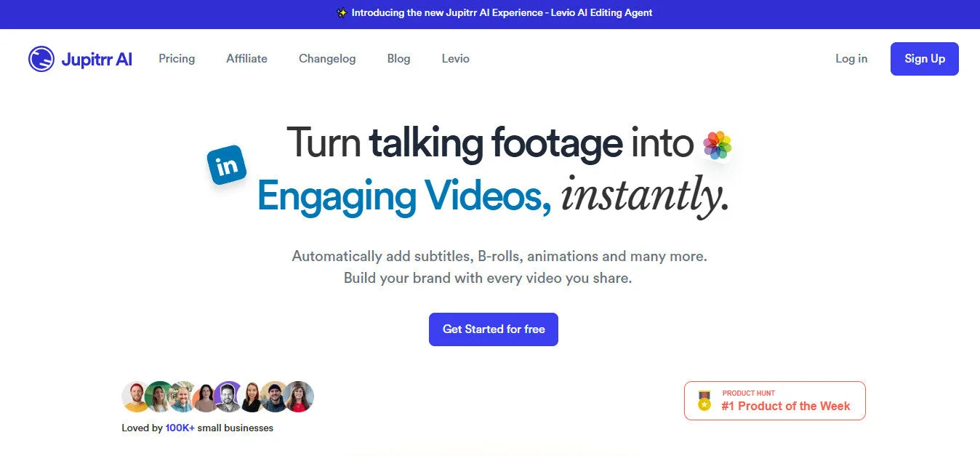The image size is (980, 456).
Task: Open the Pricing page
Action: [177, 59]
